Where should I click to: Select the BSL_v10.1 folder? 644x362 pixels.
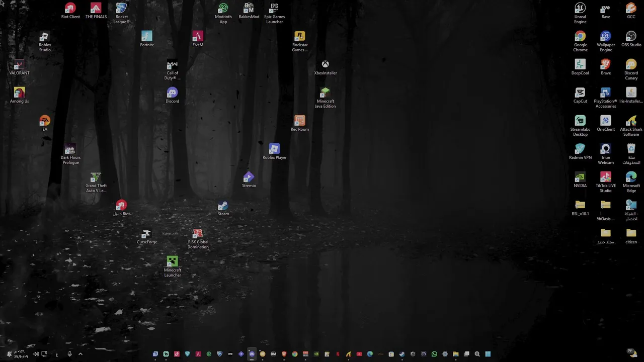tap(580, 208)
